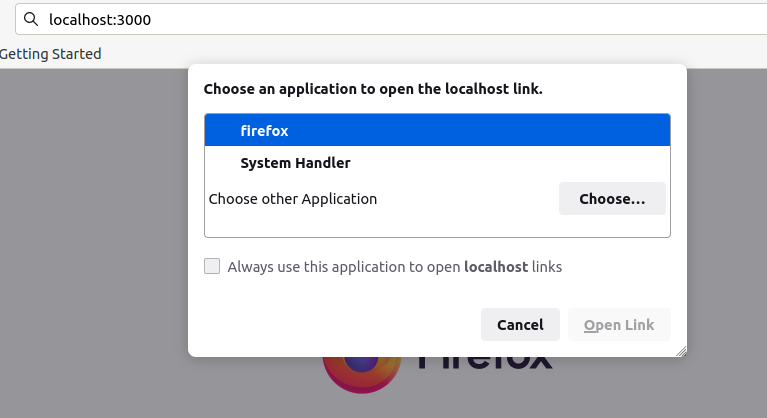Click the dialog heading about localhost link
Viewport: 767px width, 418px height.
click(373, 89)
